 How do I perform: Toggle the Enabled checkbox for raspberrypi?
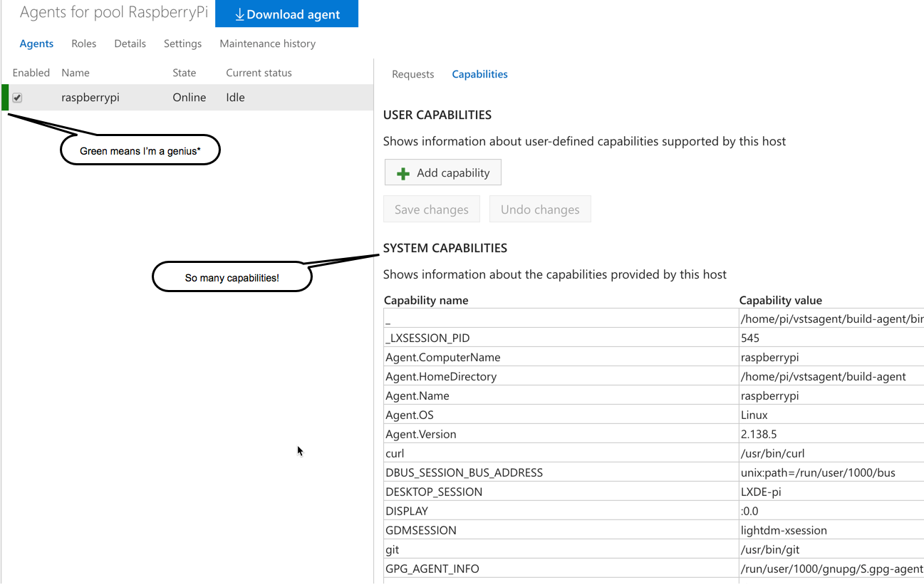click(17, 98)
